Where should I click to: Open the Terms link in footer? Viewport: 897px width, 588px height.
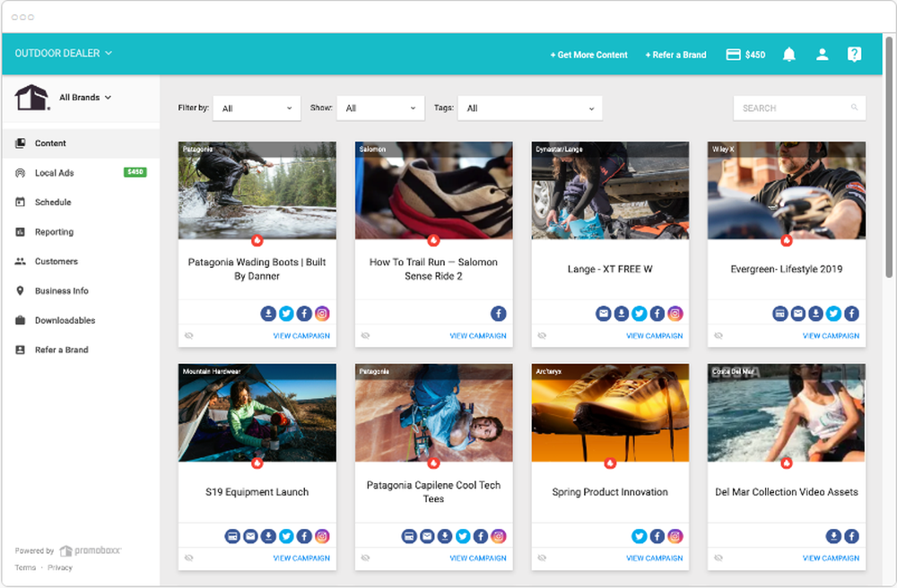pos(25,567)
